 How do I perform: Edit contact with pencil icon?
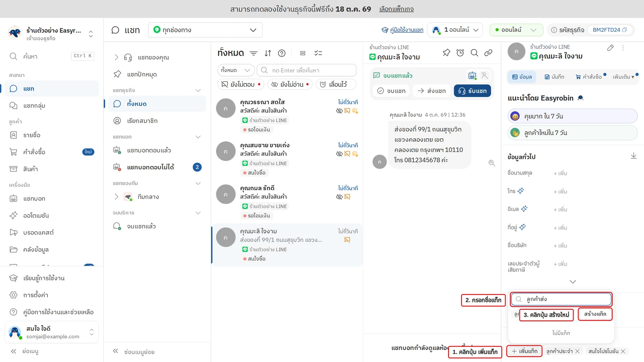[610, 48]
